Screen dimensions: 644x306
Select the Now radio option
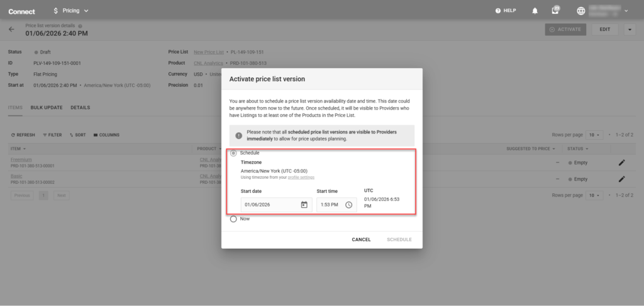(x=234, y=219)
